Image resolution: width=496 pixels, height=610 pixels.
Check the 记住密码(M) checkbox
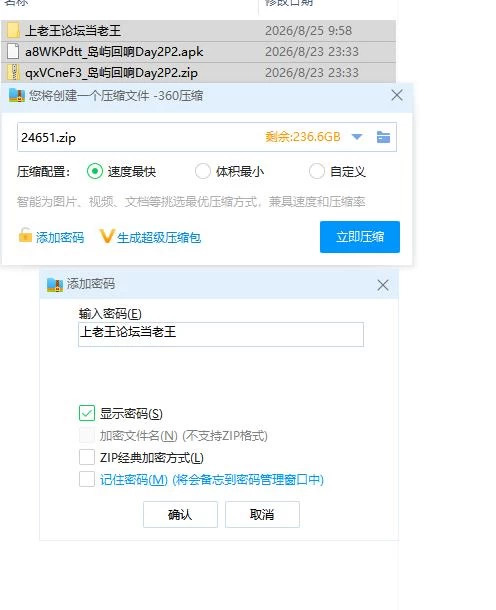click(x=87, y=479)
